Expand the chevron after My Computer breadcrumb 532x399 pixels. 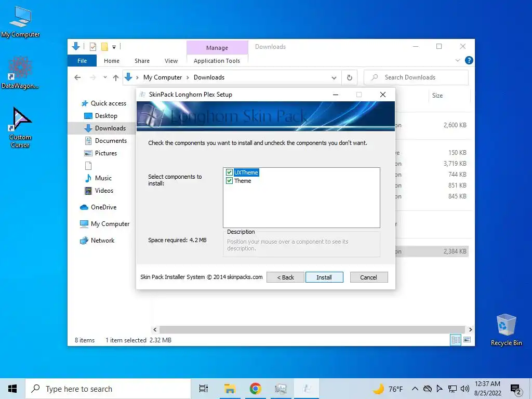188,78
